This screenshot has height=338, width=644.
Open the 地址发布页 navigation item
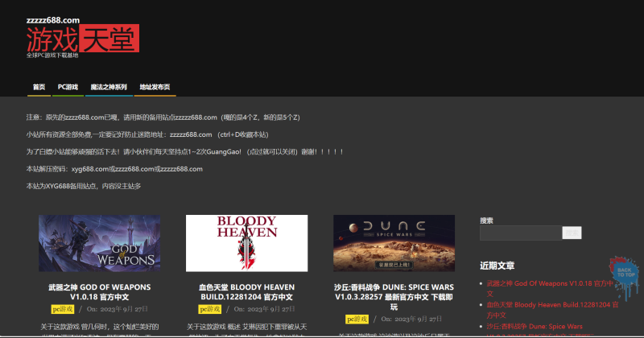[155, 87]
